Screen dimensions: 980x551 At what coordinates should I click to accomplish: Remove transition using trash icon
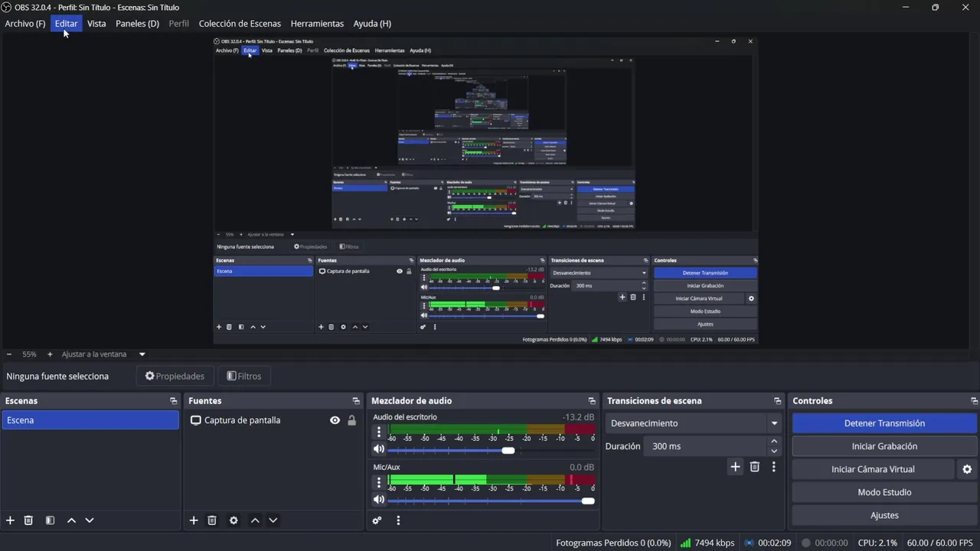click(x=755, y=467)
